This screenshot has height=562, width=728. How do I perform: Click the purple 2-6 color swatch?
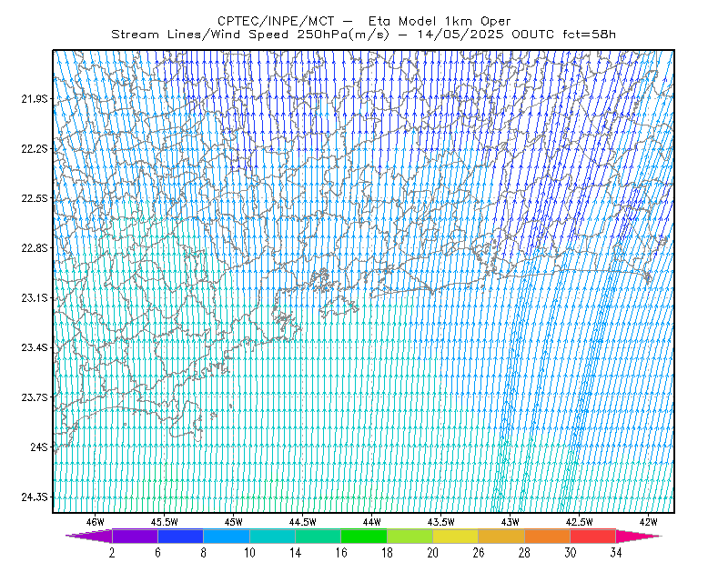pyautogui.click(x=135, y=536)
